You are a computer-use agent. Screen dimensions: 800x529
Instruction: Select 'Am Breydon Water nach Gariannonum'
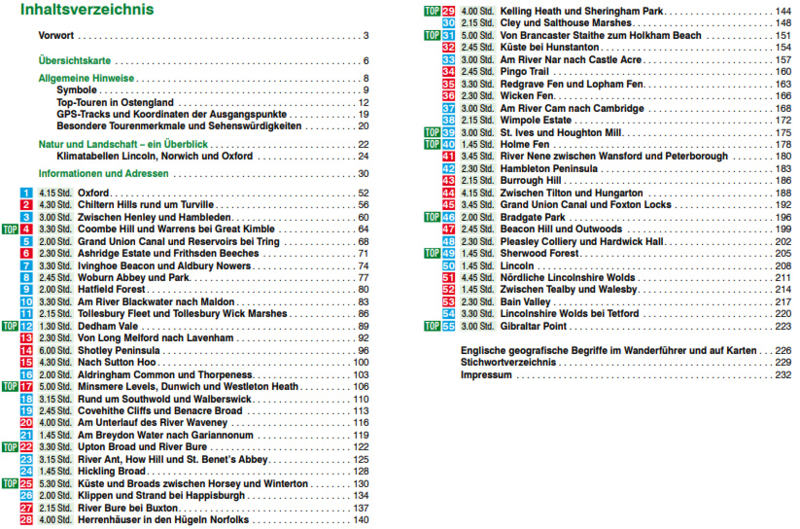(x=165, y=435)
